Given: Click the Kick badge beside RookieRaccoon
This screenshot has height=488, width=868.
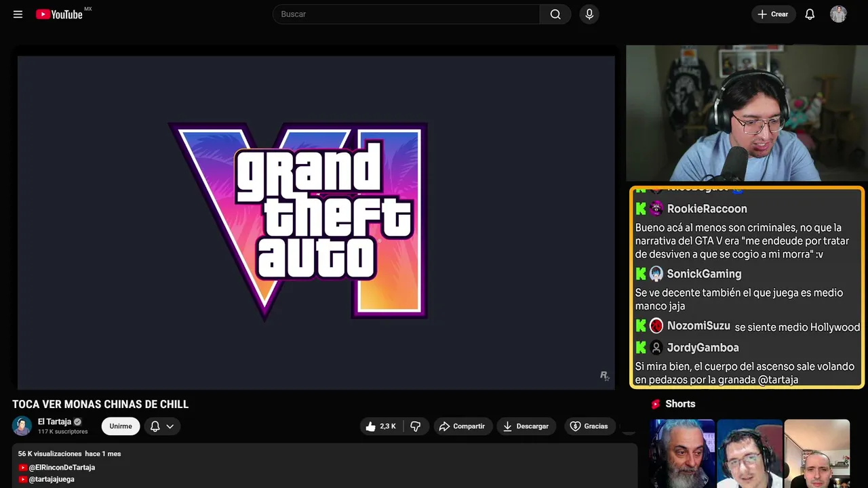Looking at the screenshot, I should click(641, 209).
